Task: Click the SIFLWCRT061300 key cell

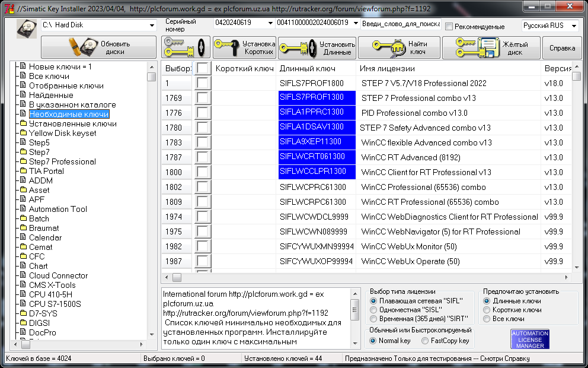Action: tap(317, 157)
